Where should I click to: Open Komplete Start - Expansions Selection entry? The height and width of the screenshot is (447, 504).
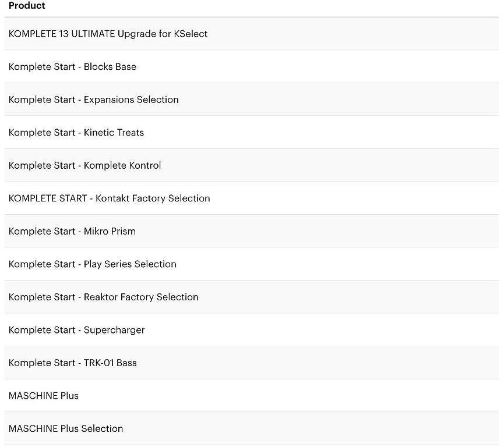click(252, 100)
